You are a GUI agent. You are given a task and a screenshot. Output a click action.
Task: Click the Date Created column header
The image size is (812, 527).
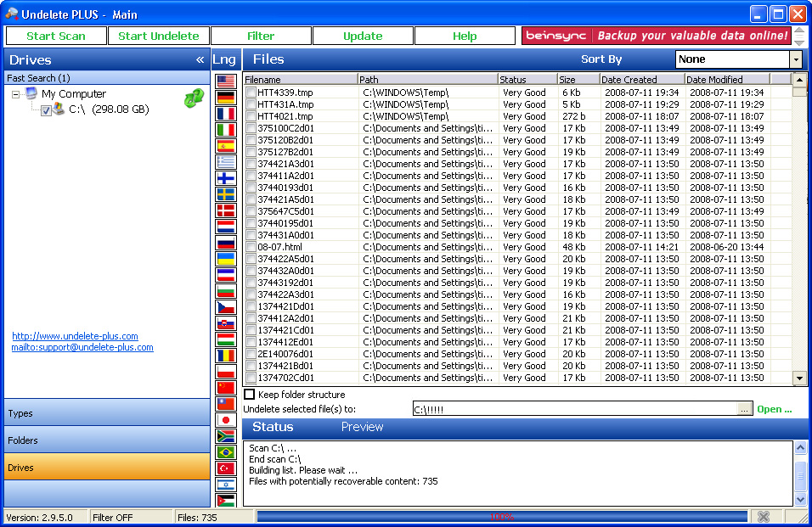(x=641, y=79)
